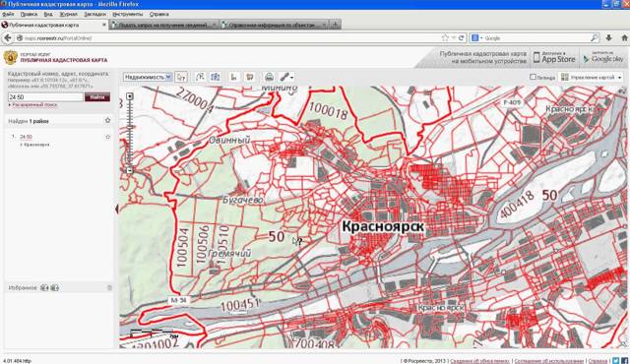Click the Публичная кадастровая карта portal title

64,60
